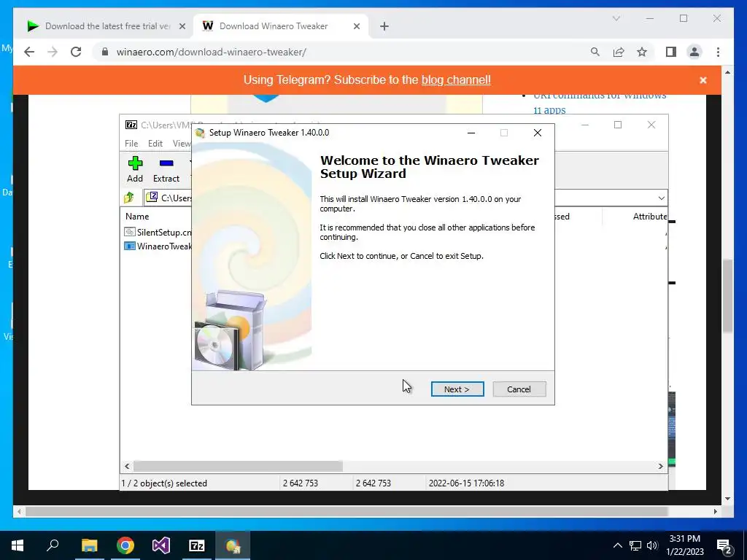
Task: Click the 7-Zip scrollbar left arrow
Action: [x=127, y=466]
